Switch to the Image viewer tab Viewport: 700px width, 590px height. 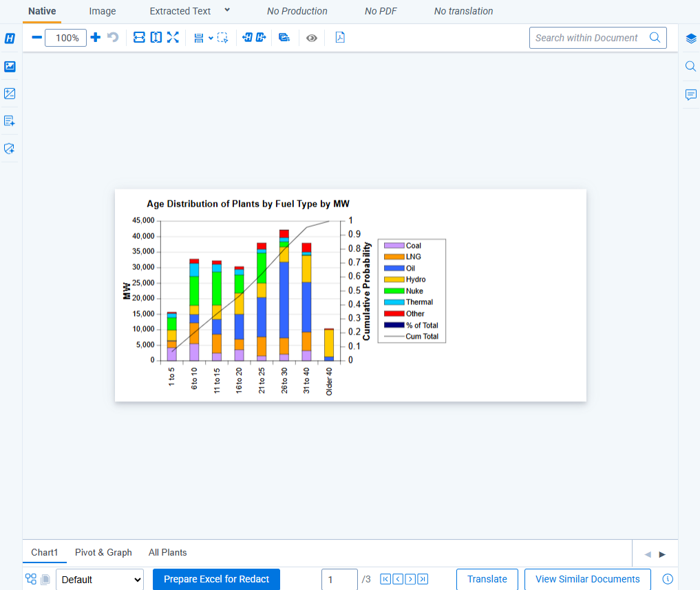(x=103, y=11)
